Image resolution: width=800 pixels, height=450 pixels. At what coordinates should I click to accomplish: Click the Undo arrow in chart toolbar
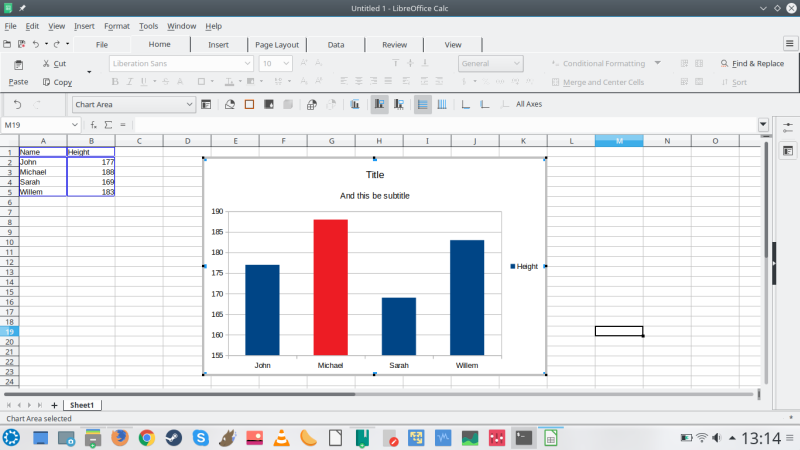point(17,104)
